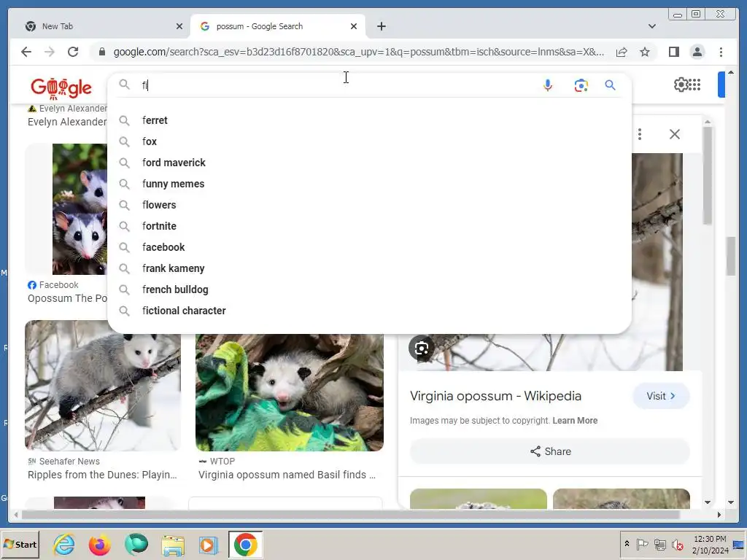Open the WTOP opossum Basil thumbnail

pyautogui.click(x=289, y=392)
